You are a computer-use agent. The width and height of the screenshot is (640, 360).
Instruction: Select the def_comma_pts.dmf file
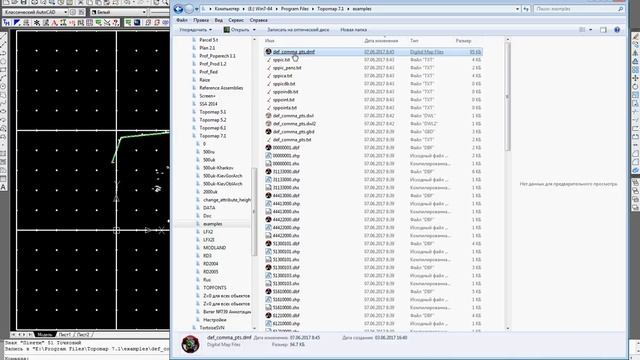point(294,52)
